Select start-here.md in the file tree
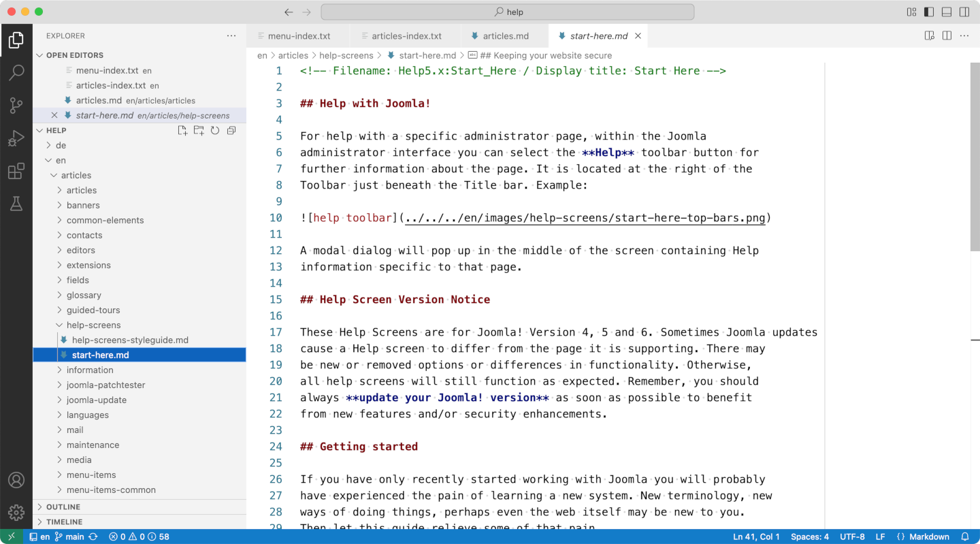 click(140, 355)
